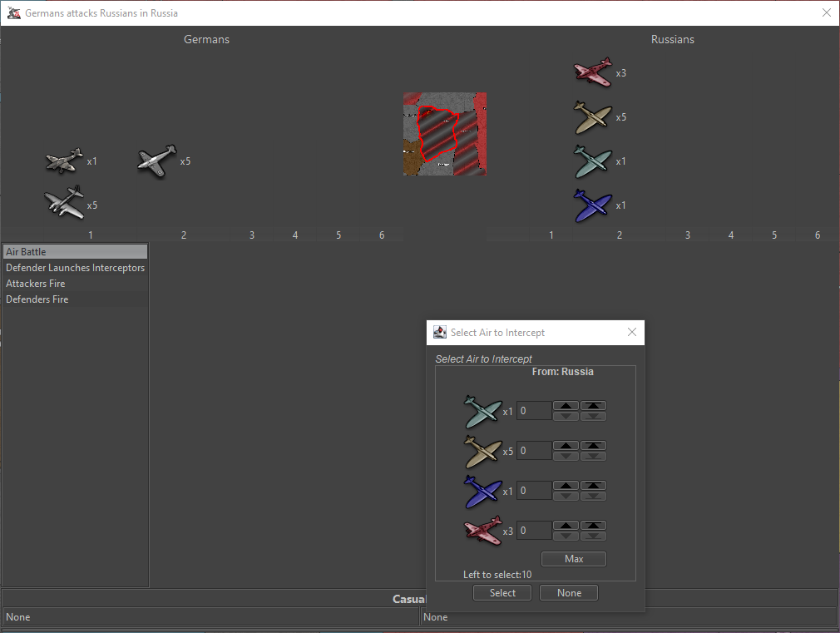Viewport: 840px width, 633px height.
Task: Click the pink bomber icon in intercept dialog
Action: click(483, 532)
